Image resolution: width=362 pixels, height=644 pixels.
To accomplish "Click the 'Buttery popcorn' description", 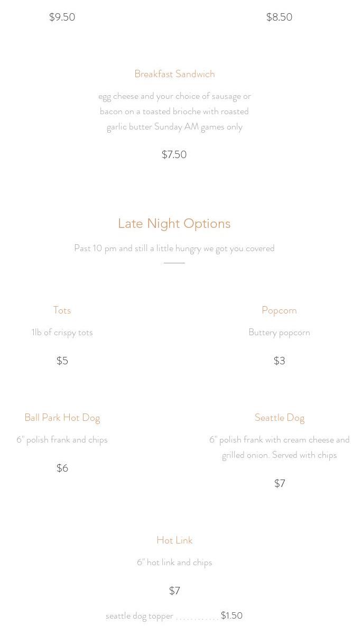I will pos(279,333).
